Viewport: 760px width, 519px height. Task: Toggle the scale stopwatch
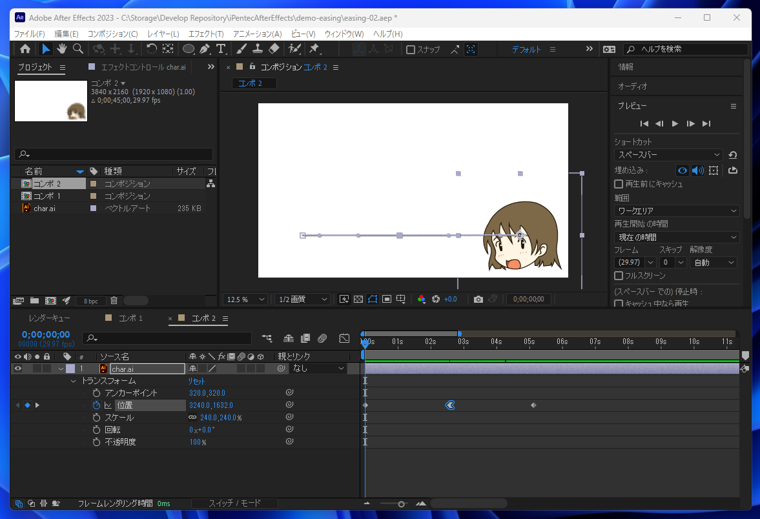coord(96,418)
